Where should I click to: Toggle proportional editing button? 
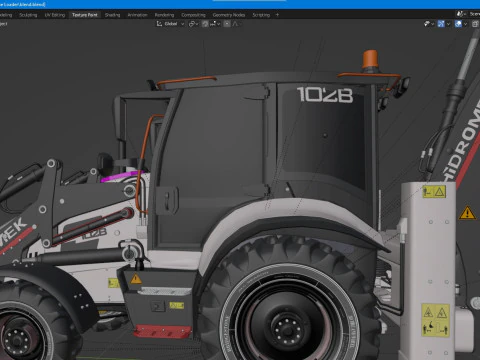coord(227,24)
